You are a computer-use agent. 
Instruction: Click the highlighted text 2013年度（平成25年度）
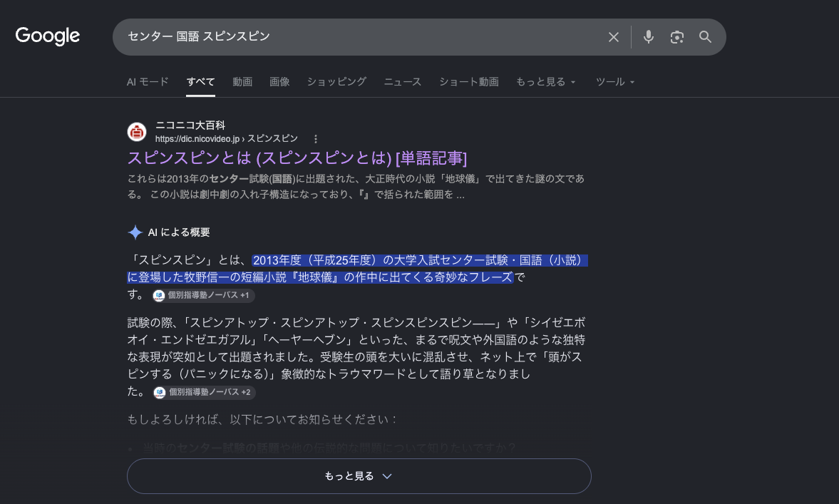315,261
